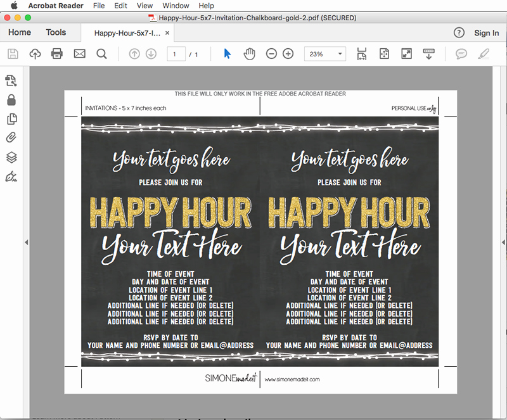Click right 'Your Text Here' script field
The width and height of the screenshot is (507, 420).
350,246
